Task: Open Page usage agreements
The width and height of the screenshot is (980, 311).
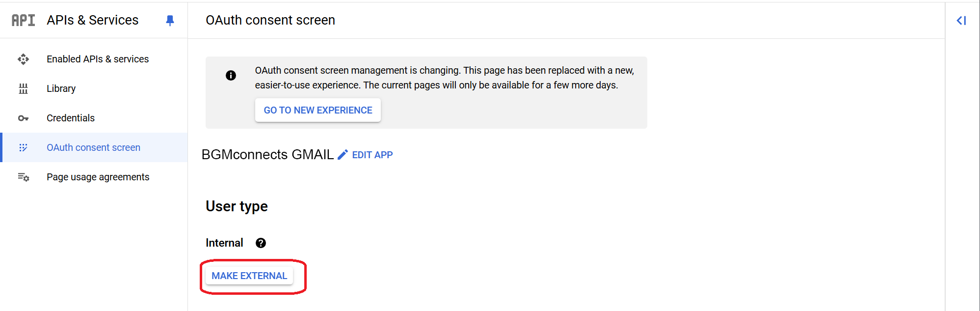Action: (x=98, y=177)
